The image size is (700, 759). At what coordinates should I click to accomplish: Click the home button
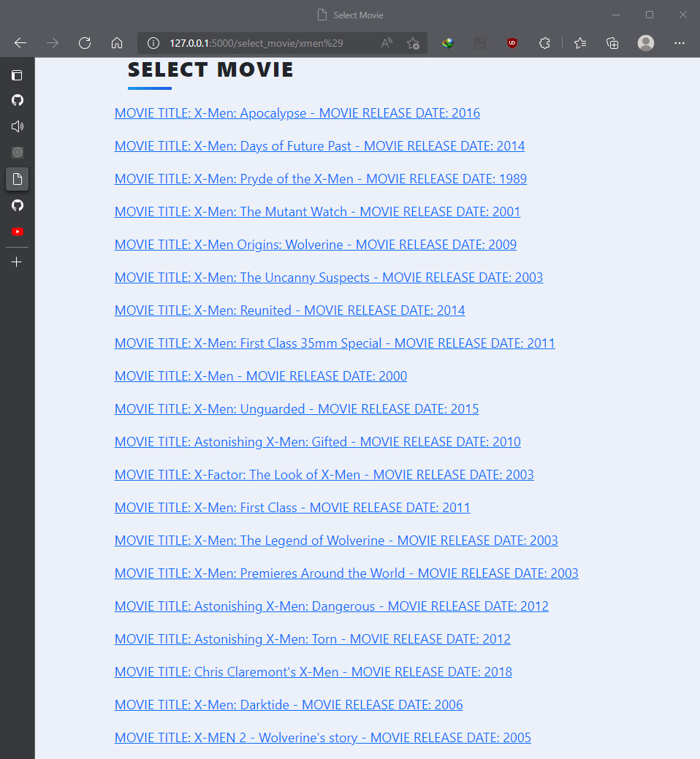[117, 43]
